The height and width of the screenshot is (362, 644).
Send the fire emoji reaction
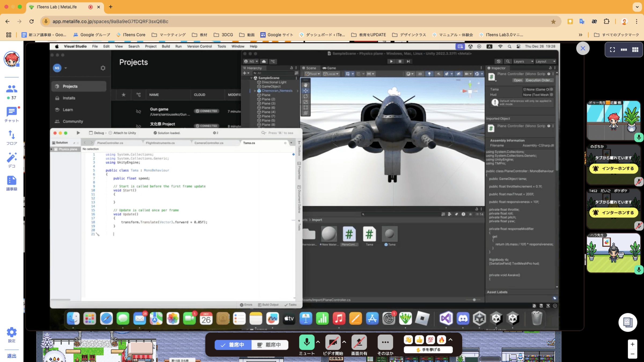click(441, 340)
